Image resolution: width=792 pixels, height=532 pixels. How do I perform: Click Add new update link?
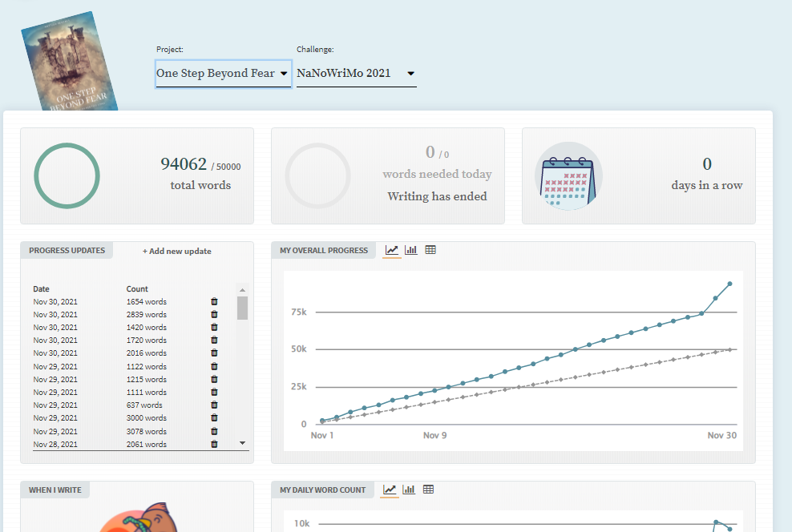point(177,251)
